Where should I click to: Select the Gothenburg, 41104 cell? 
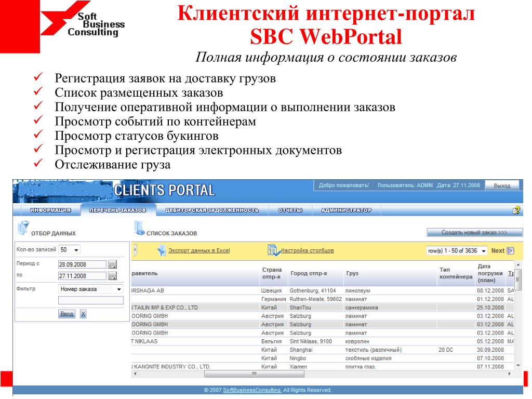coord(312,291)
